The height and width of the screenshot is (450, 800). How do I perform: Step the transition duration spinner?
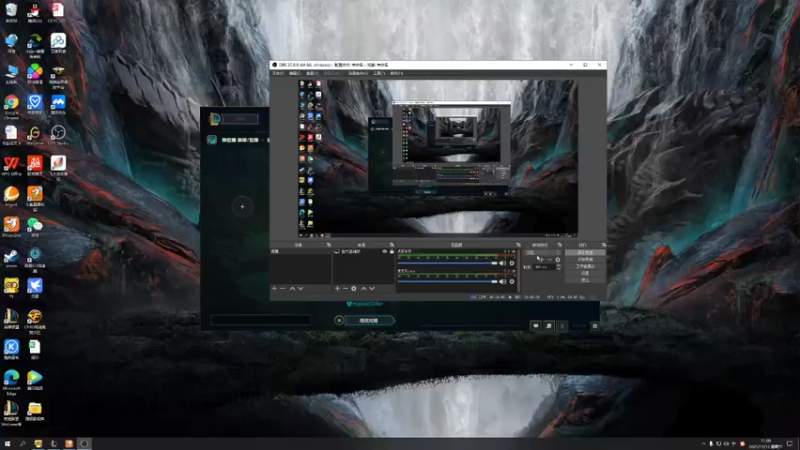click(559, 267)
